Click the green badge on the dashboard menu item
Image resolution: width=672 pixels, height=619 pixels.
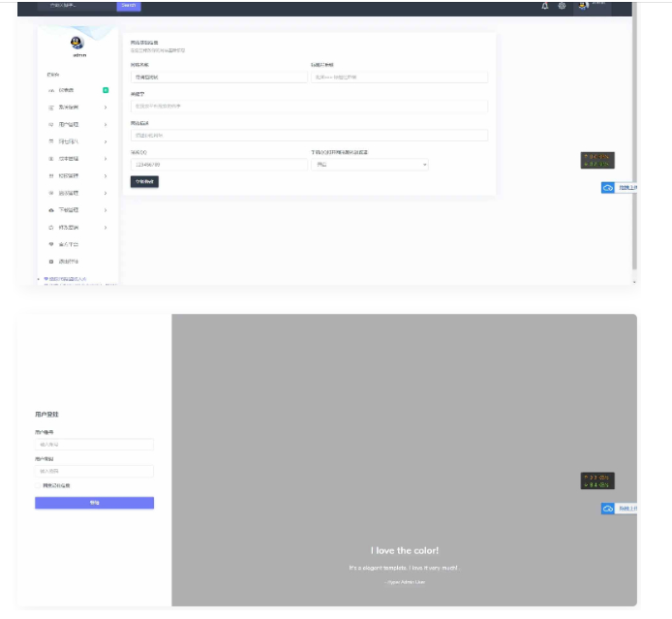tap(105, 90)
